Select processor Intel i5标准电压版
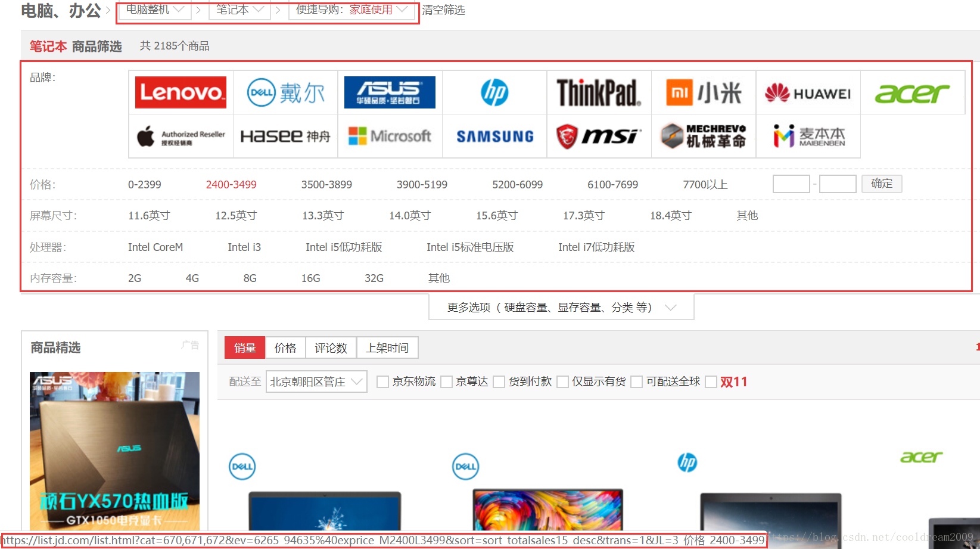The image size is (980, 549). [x=470, y=247]
